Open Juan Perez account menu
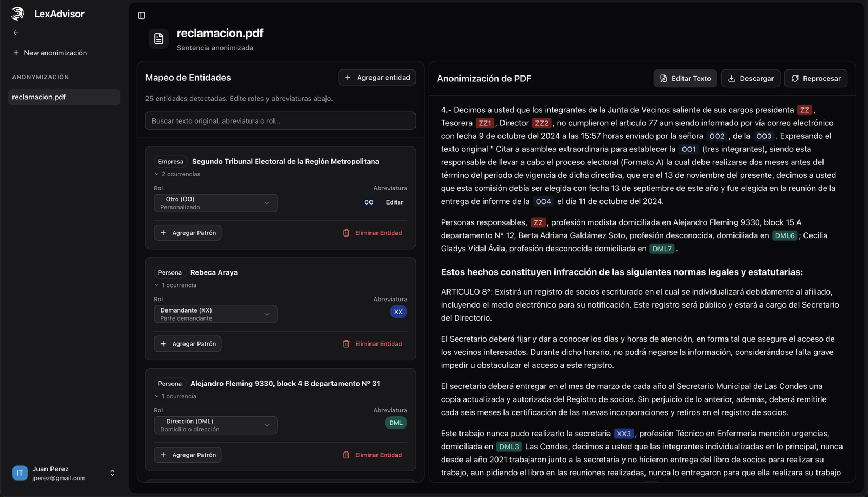Viewport: 868px width, 497px height. 64,473
